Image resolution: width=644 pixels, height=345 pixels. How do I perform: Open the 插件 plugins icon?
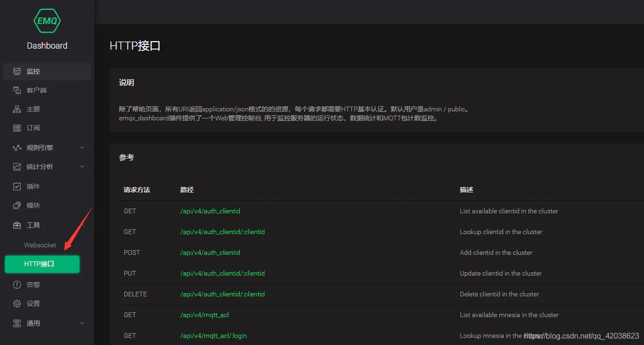[17, 186]
